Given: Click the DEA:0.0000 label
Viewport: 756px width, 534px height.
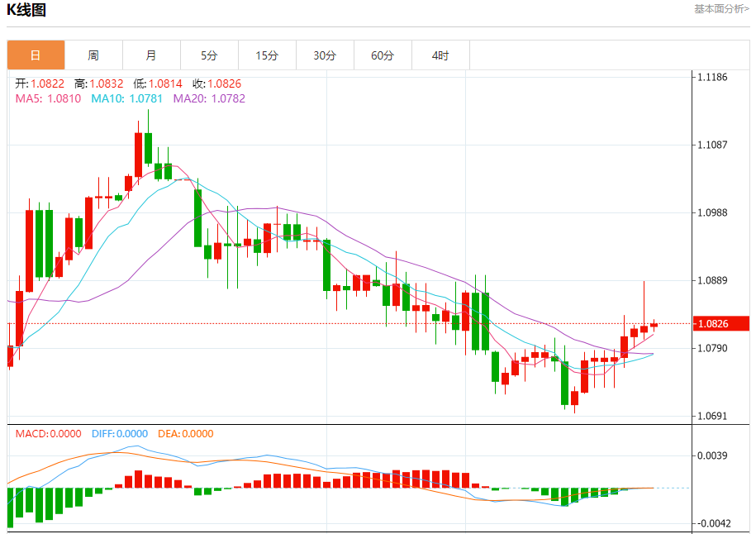Looking at the screenshot, I should pos(186,434).
